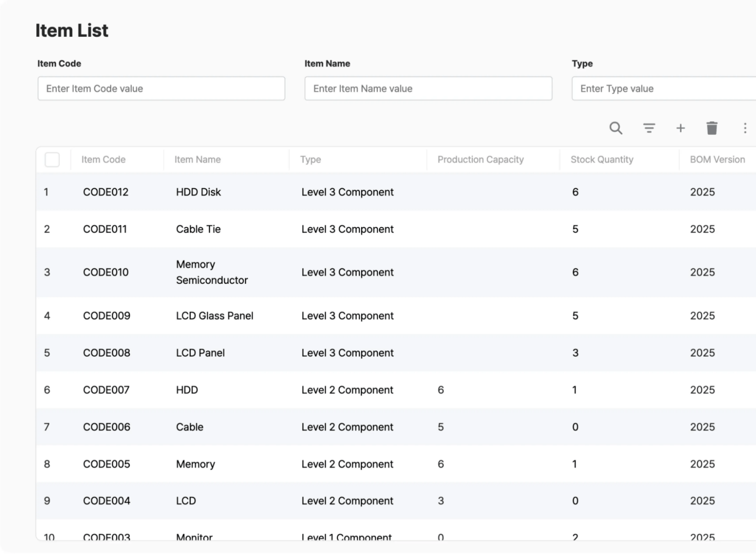Tick the select-all checkbox in header
This screenshot has height=555, width=756.
52,159
